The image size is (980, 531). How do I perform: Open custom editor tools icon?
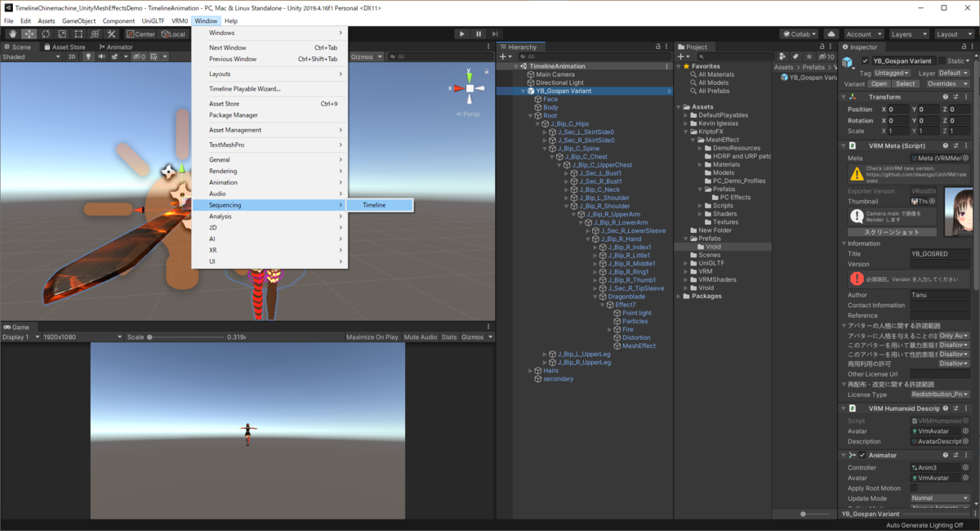click(x=111, y=34)
